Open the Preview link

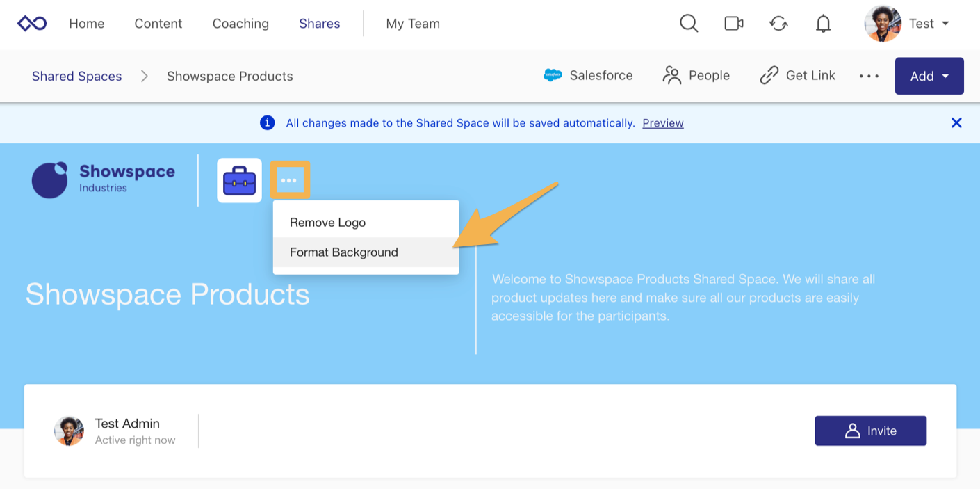[663, 123]
